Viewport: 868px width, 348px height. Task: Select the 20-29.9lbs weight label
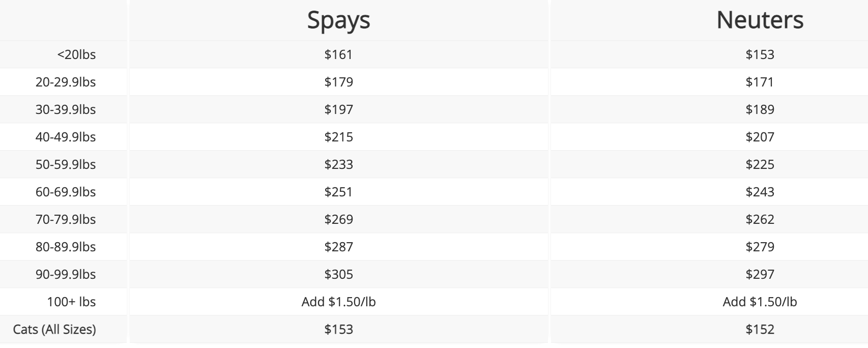[66, 82]
